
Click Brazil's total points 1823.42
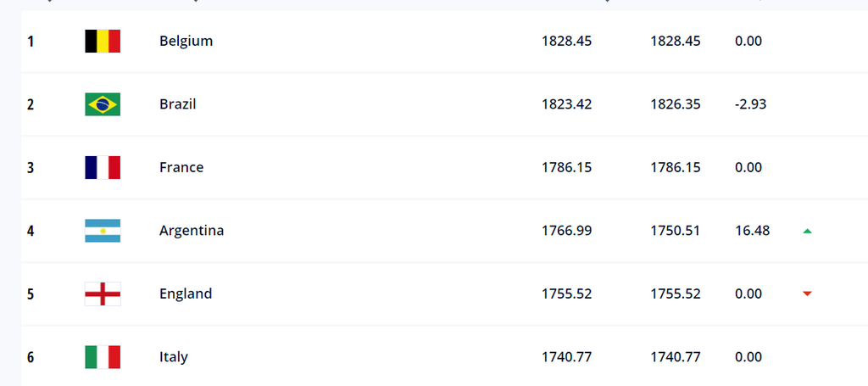pos(566,104)
